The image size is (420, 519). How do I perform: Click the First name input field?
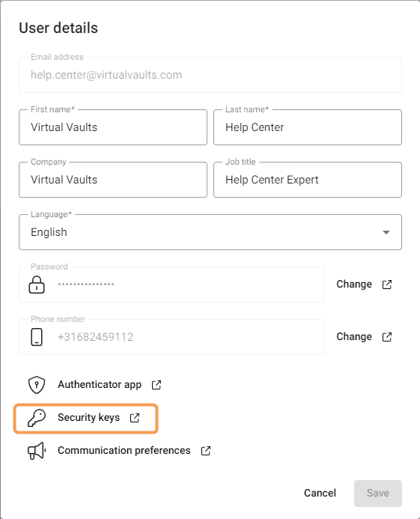point(113,127)
